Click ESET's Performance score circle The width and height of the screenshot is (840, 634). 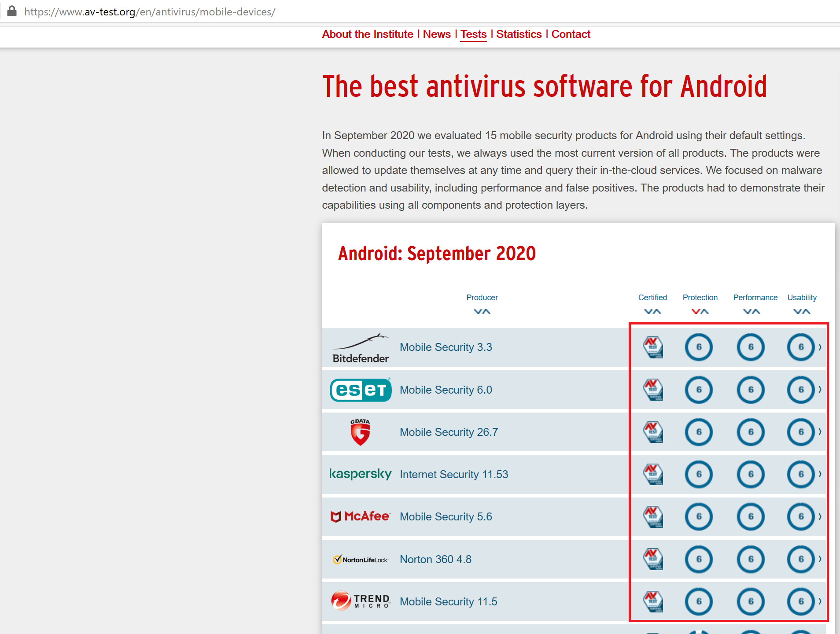[751, 390]
